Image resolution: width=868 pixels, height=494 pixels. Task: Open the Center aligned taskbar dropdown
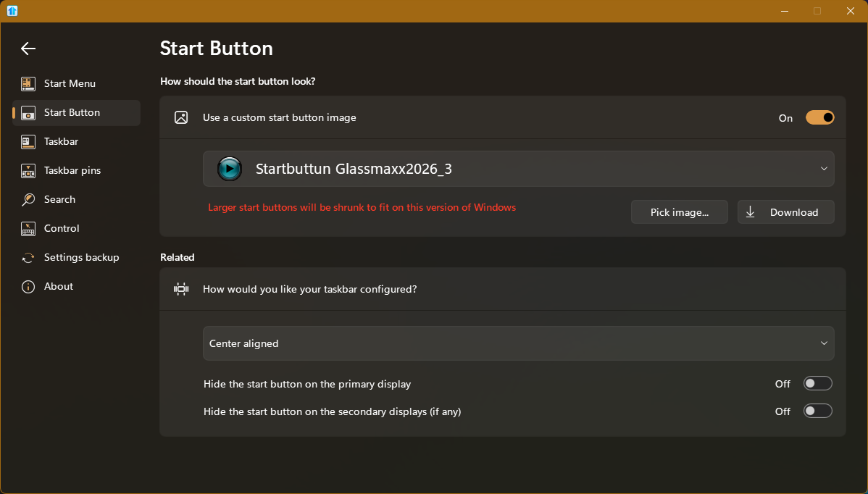[518, 343]
